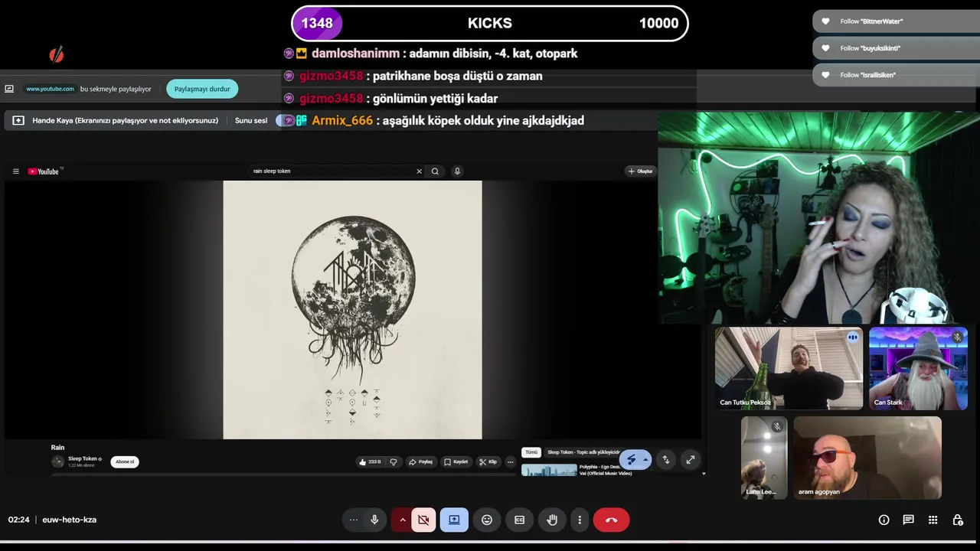
Task: Like the video with thumbs-up 233 B
Action: 370,461
